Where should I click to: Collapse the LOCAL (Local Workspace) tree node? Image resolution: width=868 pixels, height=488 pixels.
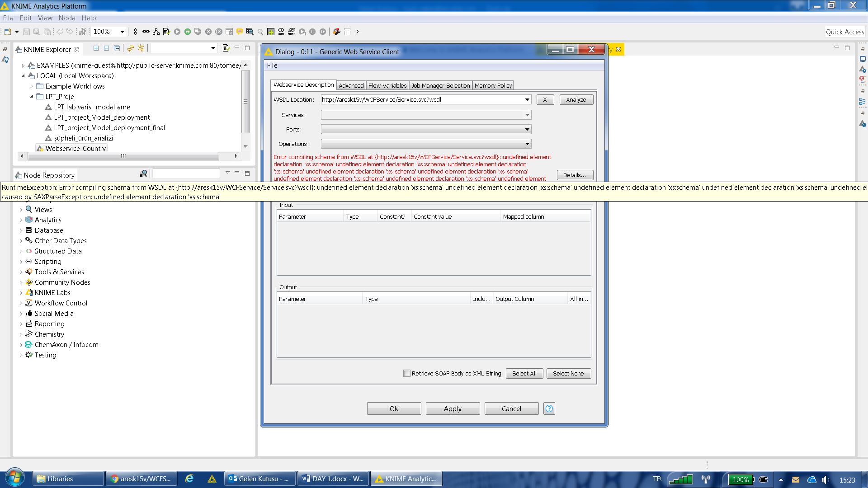tap(24, 76)
